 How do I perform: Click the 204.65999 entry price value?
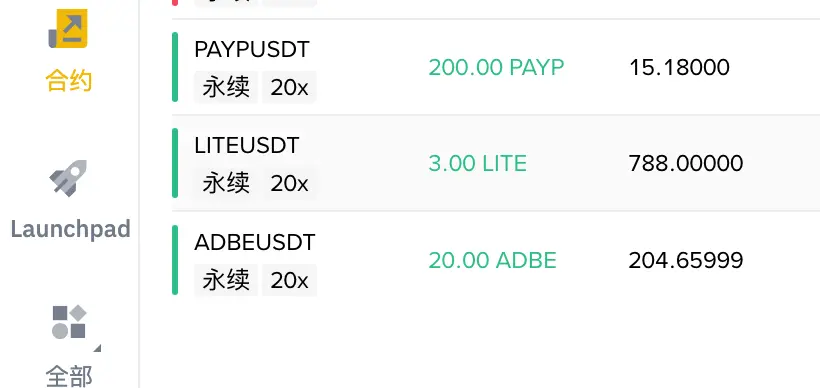tap(686, 260)
